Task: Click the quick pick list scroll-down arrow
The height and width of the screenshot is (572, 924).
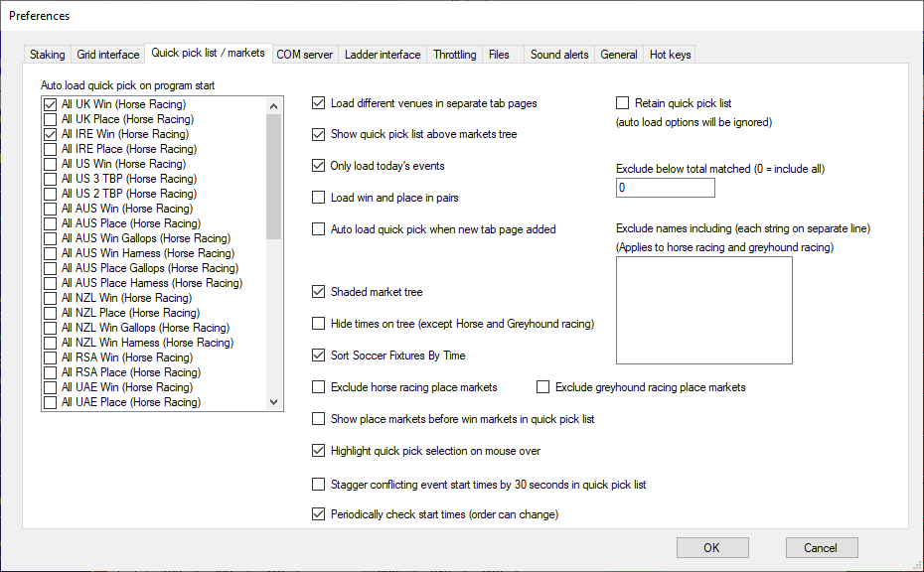Action: (273, 402)
